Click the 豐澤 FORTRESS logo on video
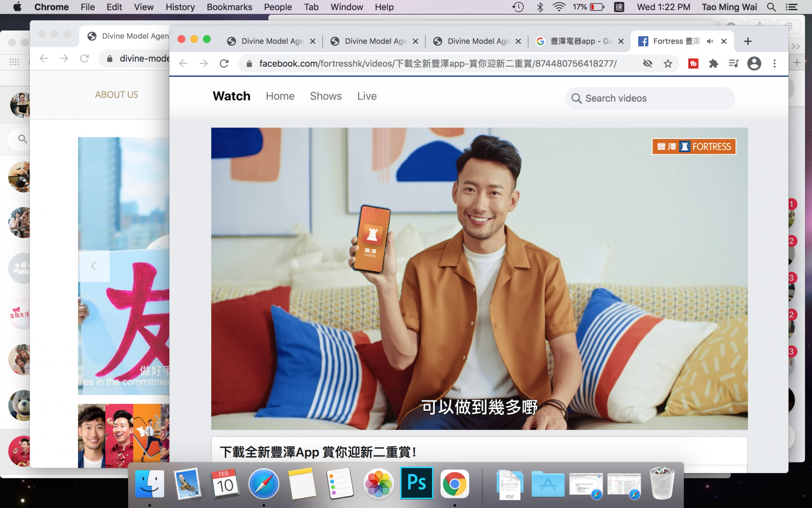The height and width of the screenshot is (508, 812). point(694,147)
